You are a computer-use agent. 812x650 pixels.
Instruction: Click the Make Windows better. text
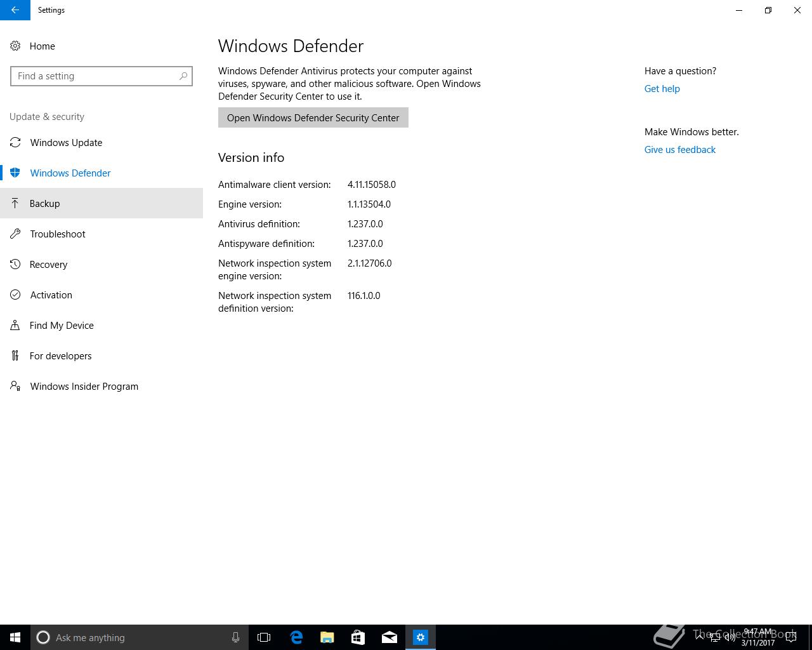(x=691, y=132)
